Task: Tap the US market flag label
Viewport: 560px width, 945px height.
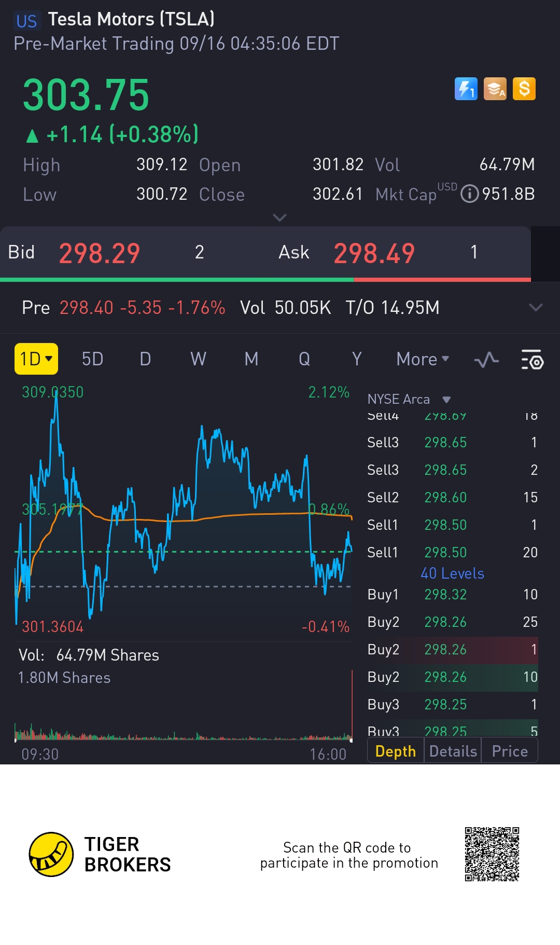Action: coord(26,21)
